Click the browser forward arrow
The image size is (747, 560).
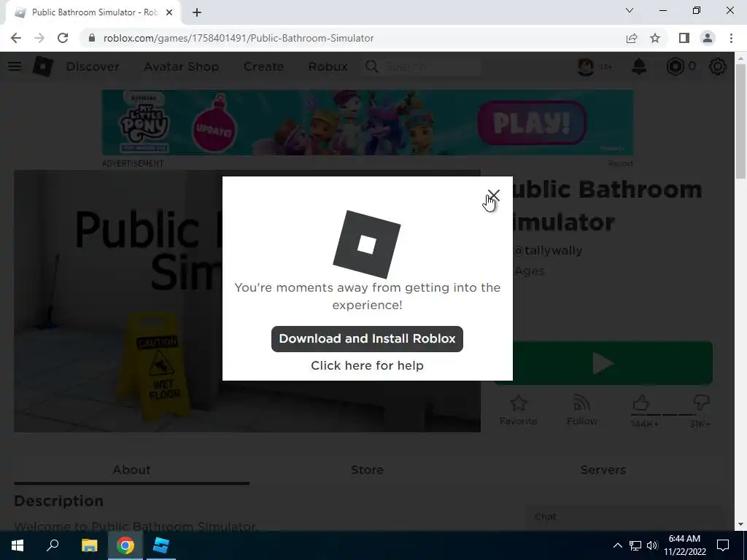point(39,38)
